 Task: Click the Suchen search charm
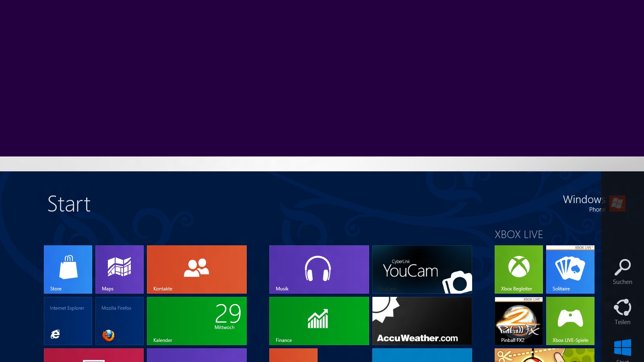click(x=623, y=272)
